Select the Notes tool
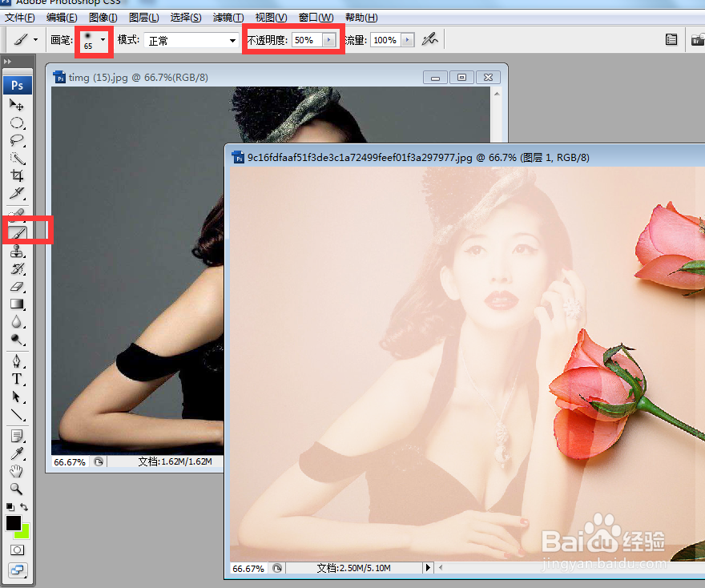Screen dimensions: 705x588 17,436
